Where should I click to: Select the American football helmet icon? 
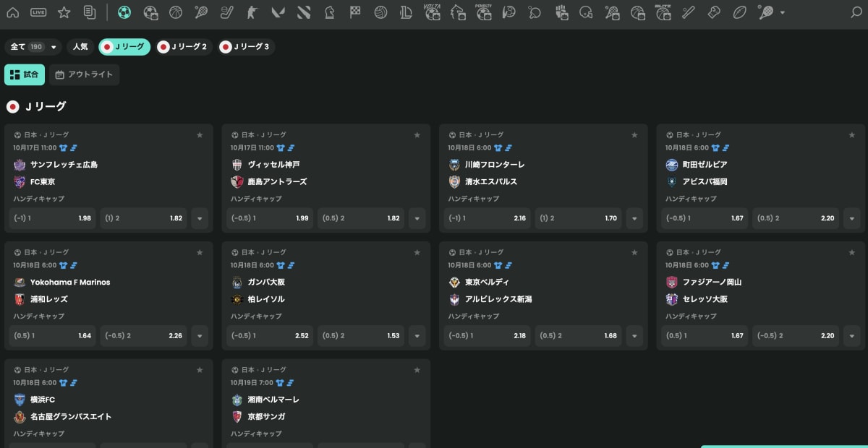click(x=587, y=12)
